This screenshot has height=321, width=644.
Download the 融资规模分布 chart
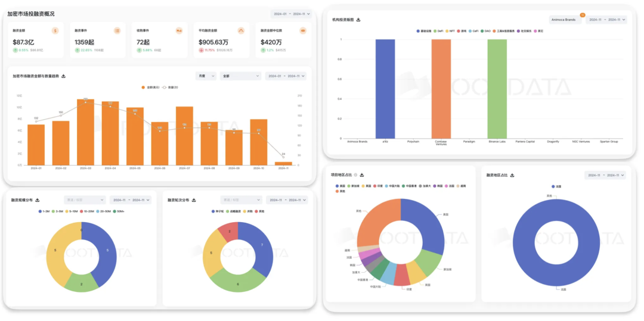coord(38,200)
